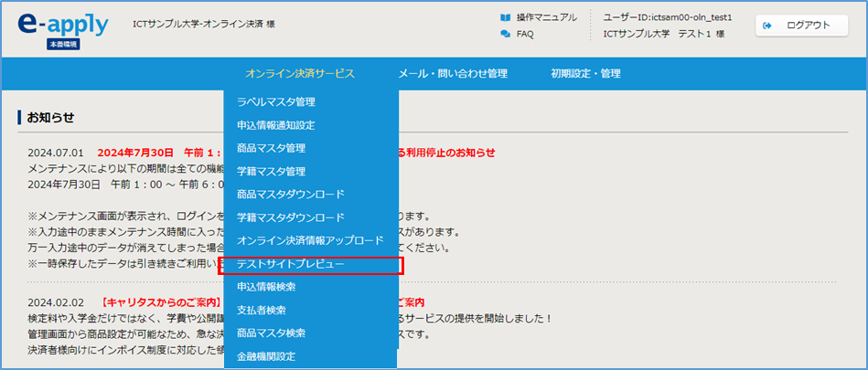Open the 操作マニュアル book icon

click(506, 17)
